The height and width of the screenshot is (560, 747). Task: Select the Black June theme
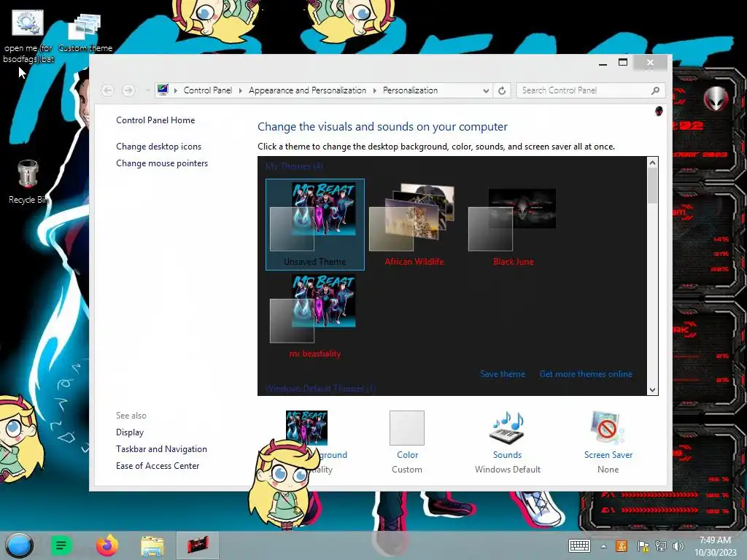tap(513, 225)
